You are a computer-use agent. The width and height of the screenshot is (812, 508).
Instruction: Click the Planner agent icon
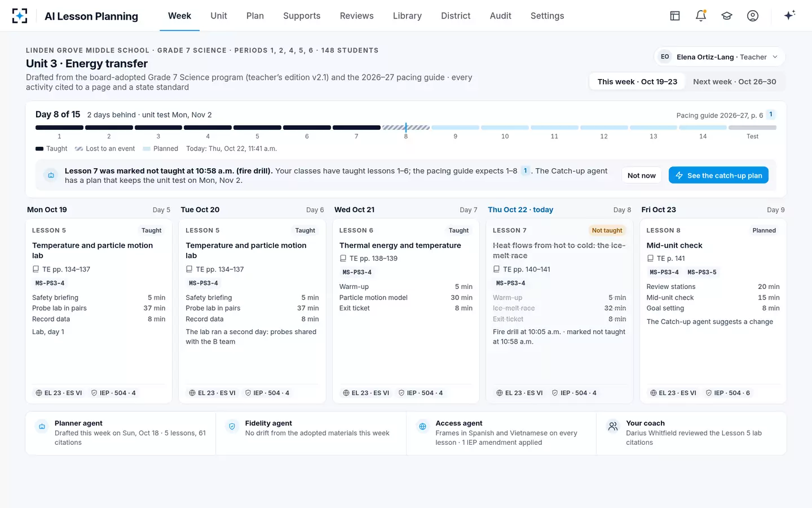pos(42,427)
